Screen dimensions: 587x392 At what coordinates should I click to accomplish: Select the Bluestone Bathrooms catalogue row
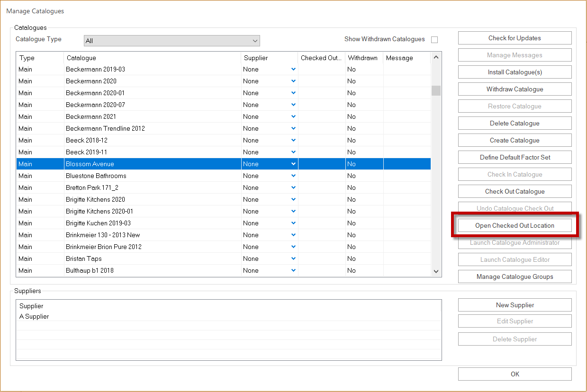224,176
